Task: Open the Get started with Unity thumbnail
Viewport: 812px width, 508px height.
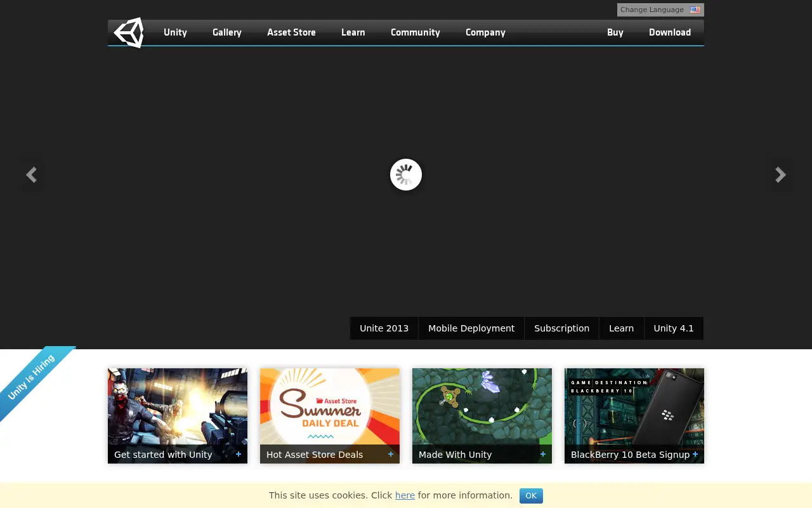Action: tap(178, 416)
